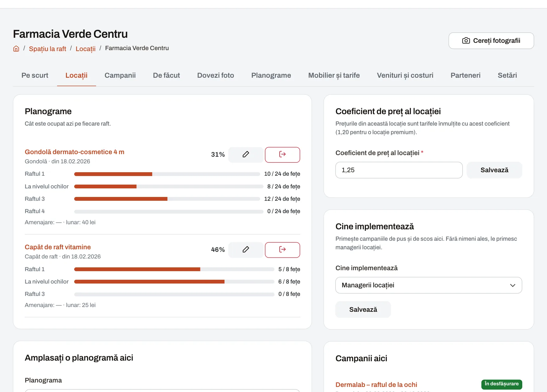Click the '5 / 8 fețe' value
Image resolution: width=547 pixels, height=392 pixels.
pos(289,269)
